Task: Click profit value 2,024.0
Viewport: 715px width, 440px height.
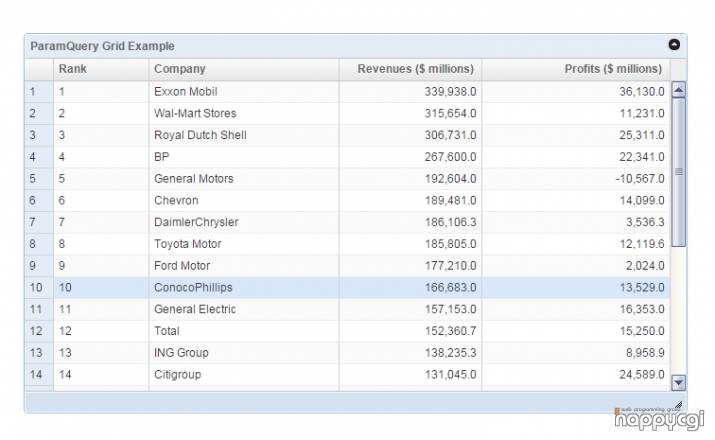Action: coord(645,266)
